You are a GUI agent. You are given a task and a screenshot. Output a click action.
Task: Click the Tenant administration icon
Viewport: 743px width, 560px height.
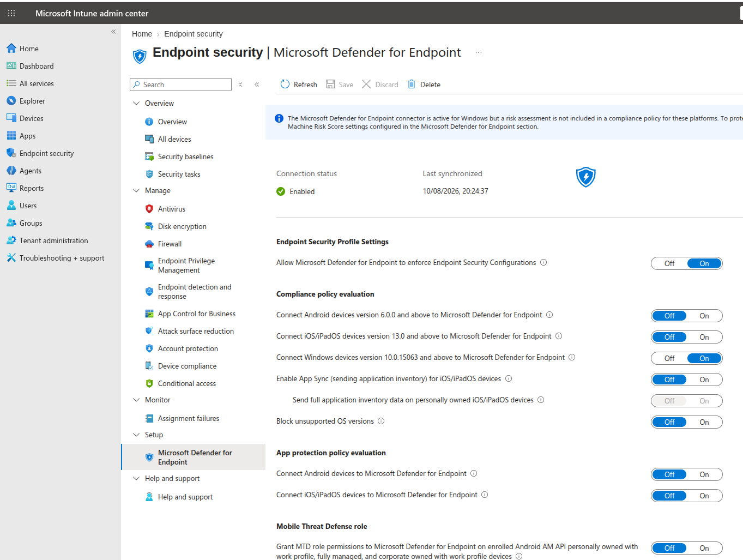[x=11, y=240]
